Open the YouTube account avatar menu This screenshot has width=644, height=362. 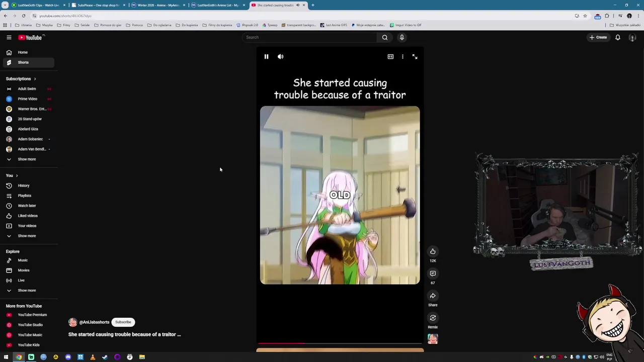(x=632, y=37)
